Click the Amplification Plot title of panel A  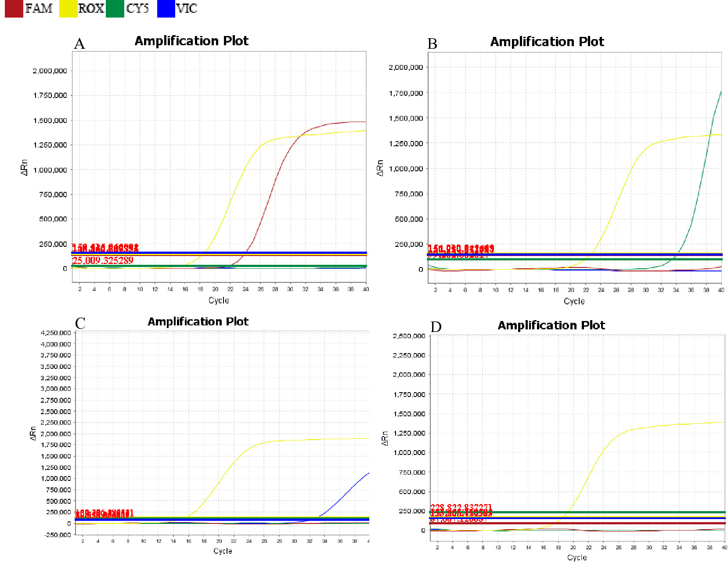click(x=191, y=41)
